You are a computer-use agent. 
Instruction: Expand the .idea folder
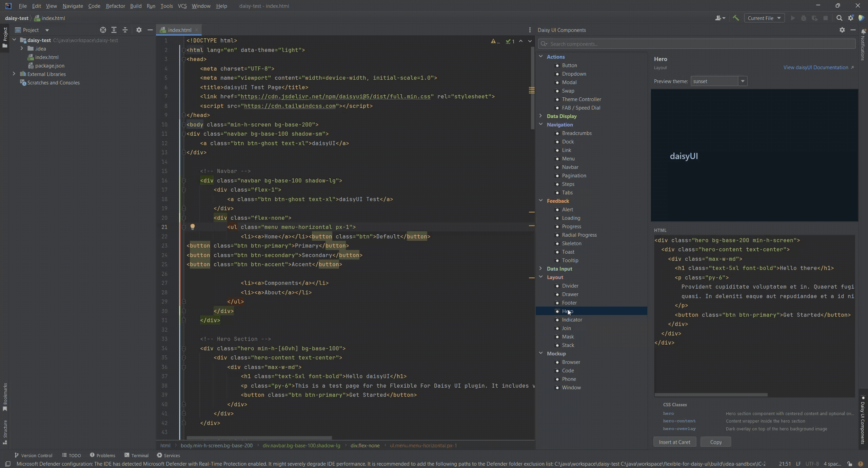pyautogui.click(x=22, y=48)
